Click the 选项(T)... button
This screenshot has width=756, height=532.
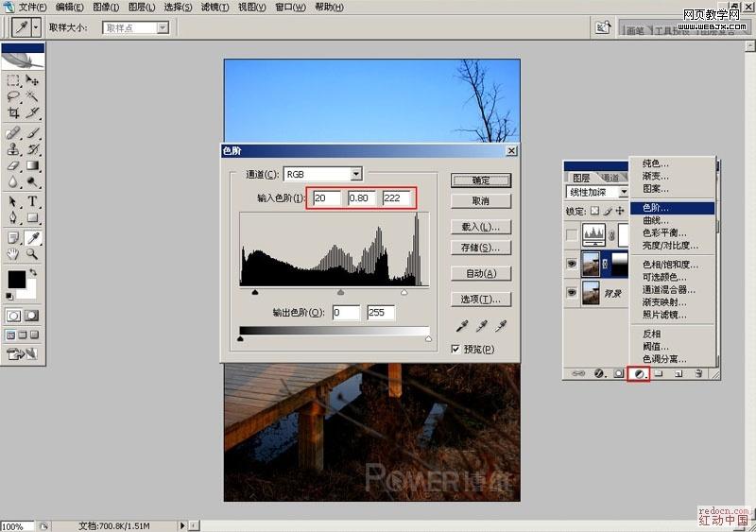coord(481,300)
